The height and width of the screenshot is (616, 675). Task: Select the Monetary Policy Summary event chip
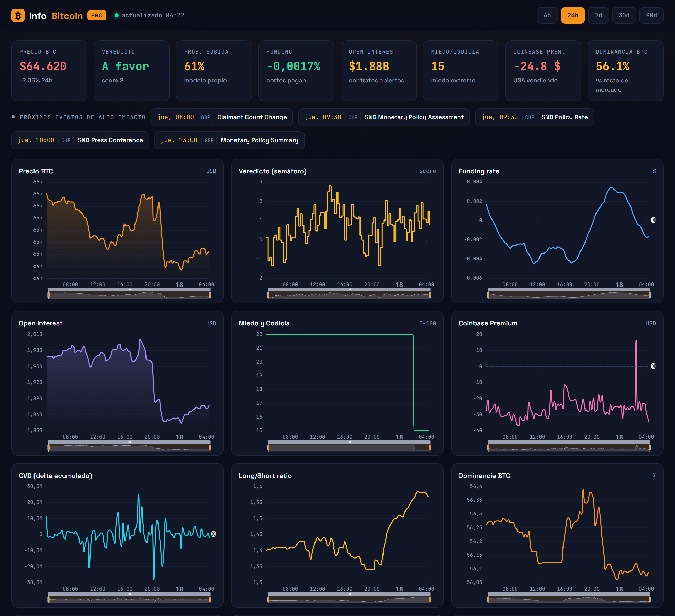point(229,140)
